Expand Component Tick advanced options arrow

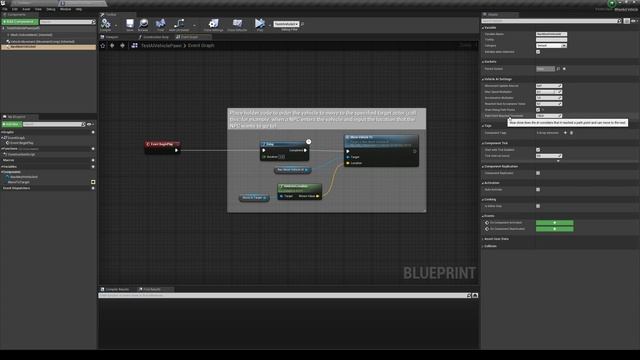(558, 161)
